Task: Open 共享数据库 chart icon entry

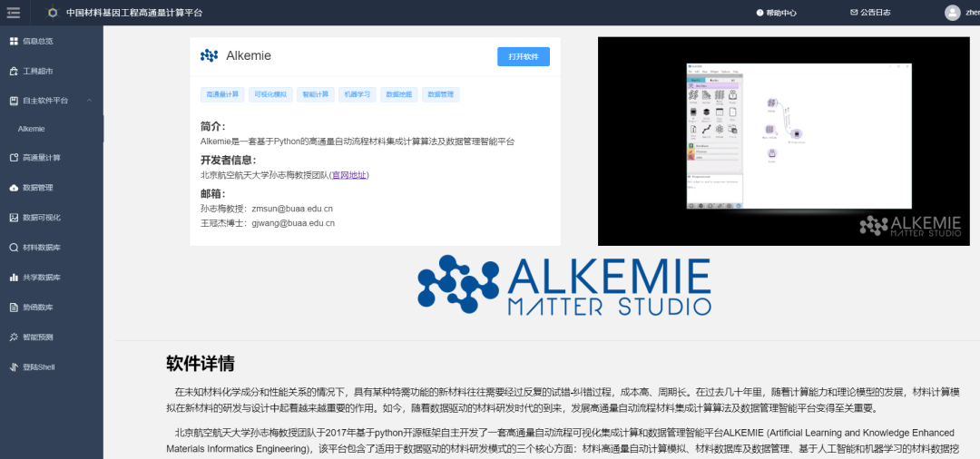Action: pos(41,278)
